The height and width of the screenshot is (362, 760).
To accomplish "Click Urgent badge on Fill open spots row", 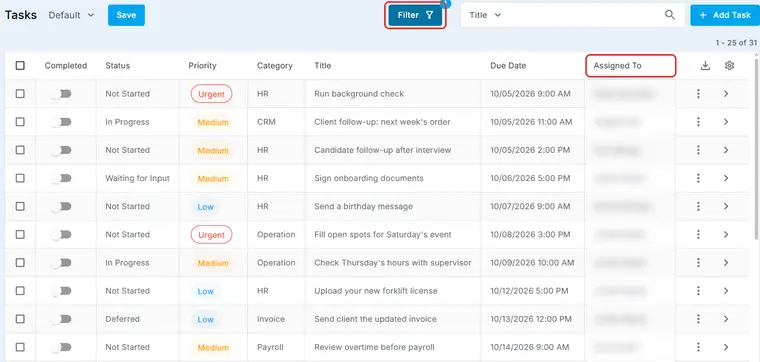I will (x=211, y=235).
